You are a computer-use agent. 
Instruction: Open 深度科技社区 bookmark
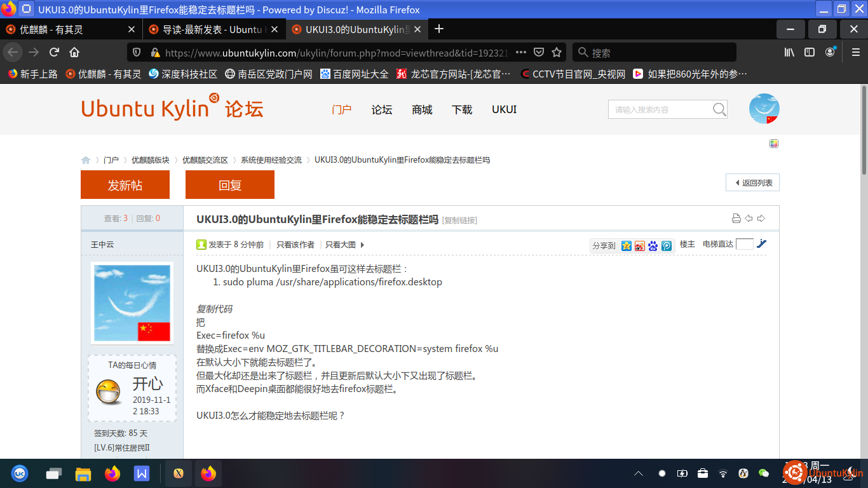183,74
